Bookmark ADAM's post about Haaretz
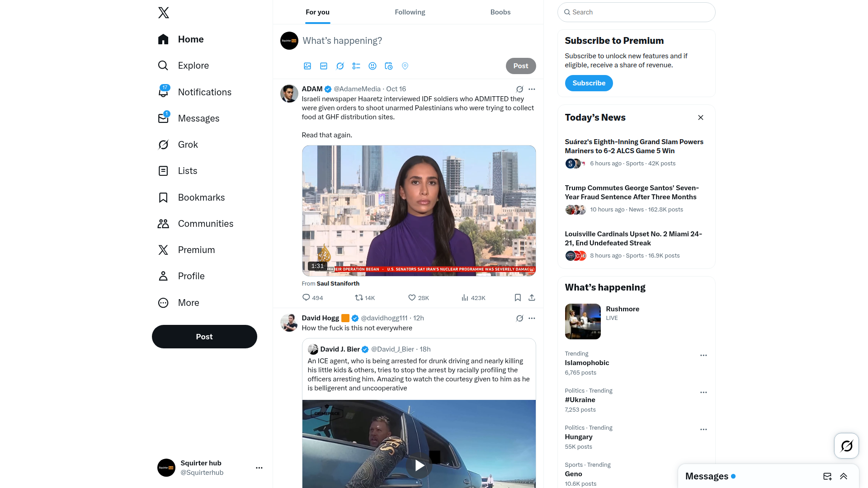Viewport: 868px width, 488px height. [x=518, y=297]
